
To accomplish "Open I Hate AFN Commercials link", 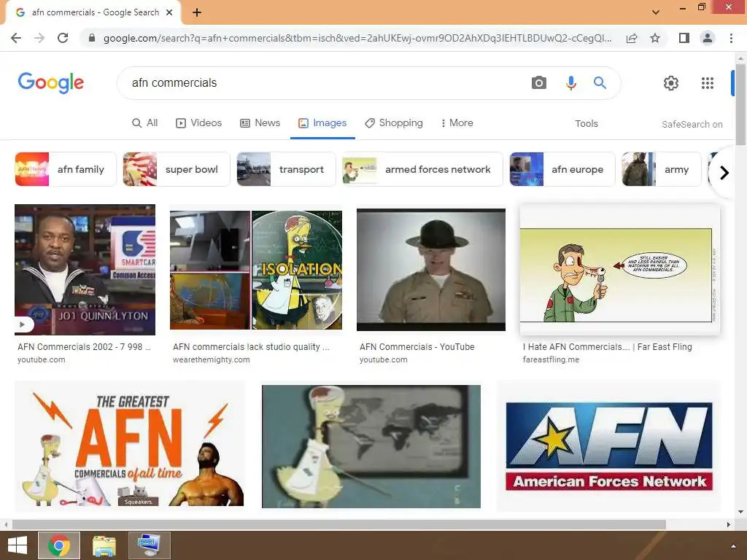I will pyautogui.click(x=608, y=346).
